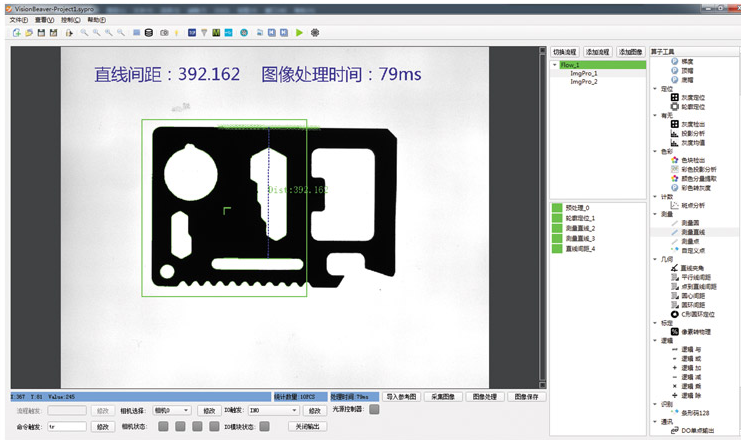Click the 导入参考图 button
This screenshot has width=741, height=440.
[404, 396]
